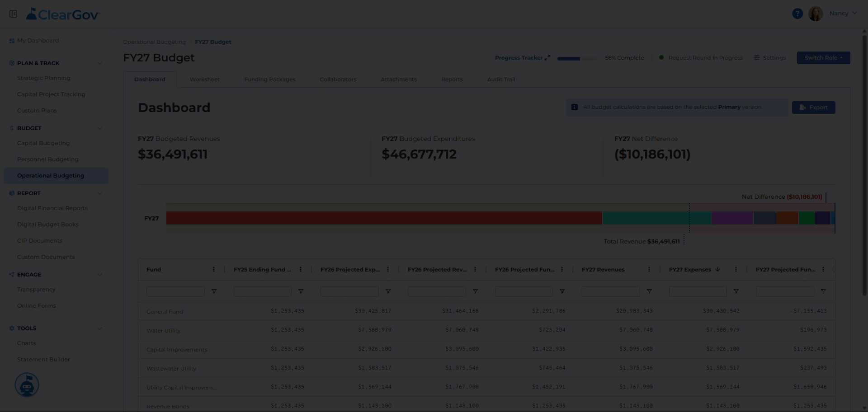Click the filter icon under Fund column
The height and width of the screenshot is (412, 868).
click(214, 292)
